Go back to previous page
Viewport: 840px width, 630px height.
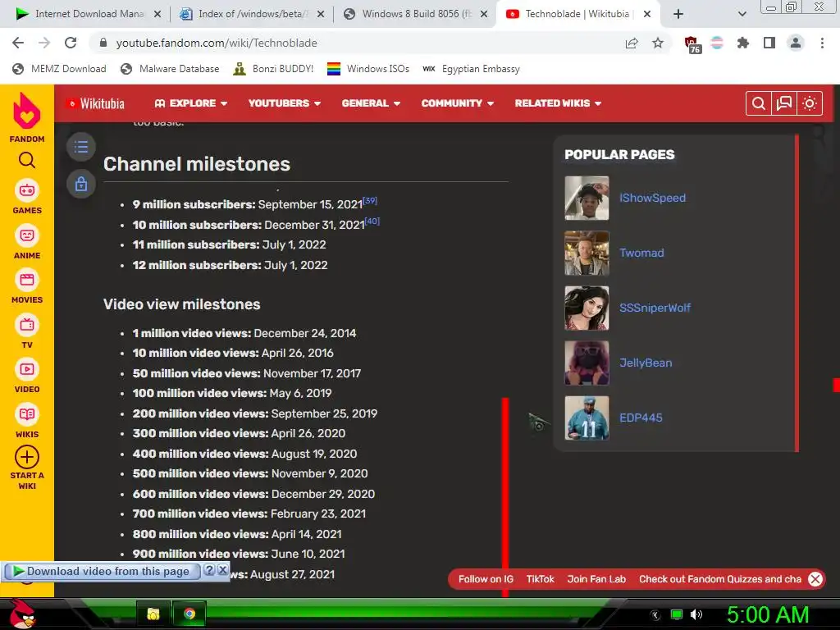[18, 43]
